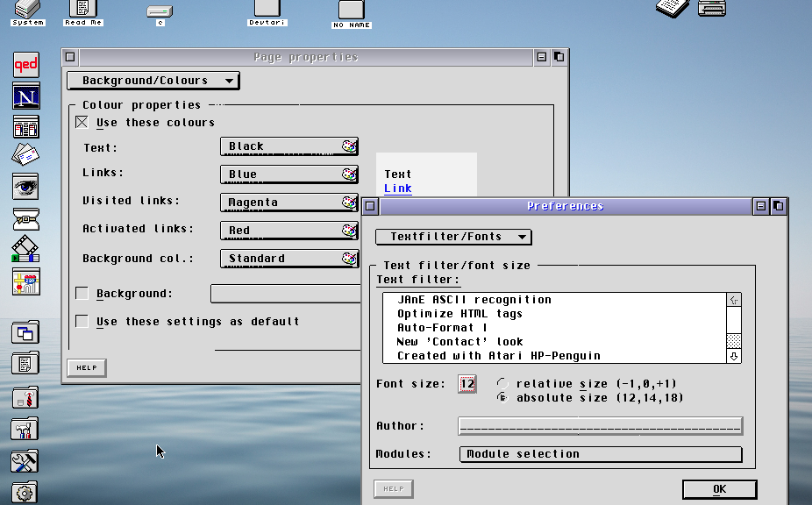The width and height of the screenshot is (812, 505).
Task: Open the envelope mail icon in the sidebar
Action: pos(25,155)
